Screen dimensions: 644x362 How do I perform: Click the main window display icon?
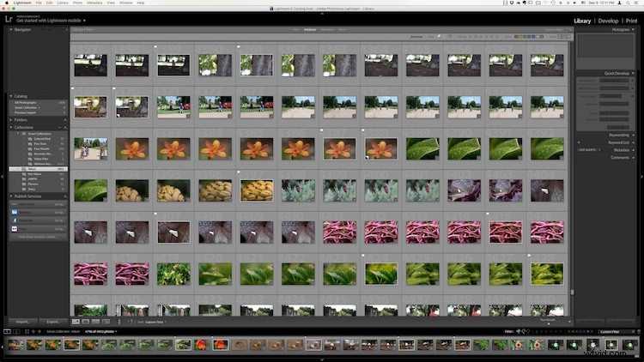[7, 331]
